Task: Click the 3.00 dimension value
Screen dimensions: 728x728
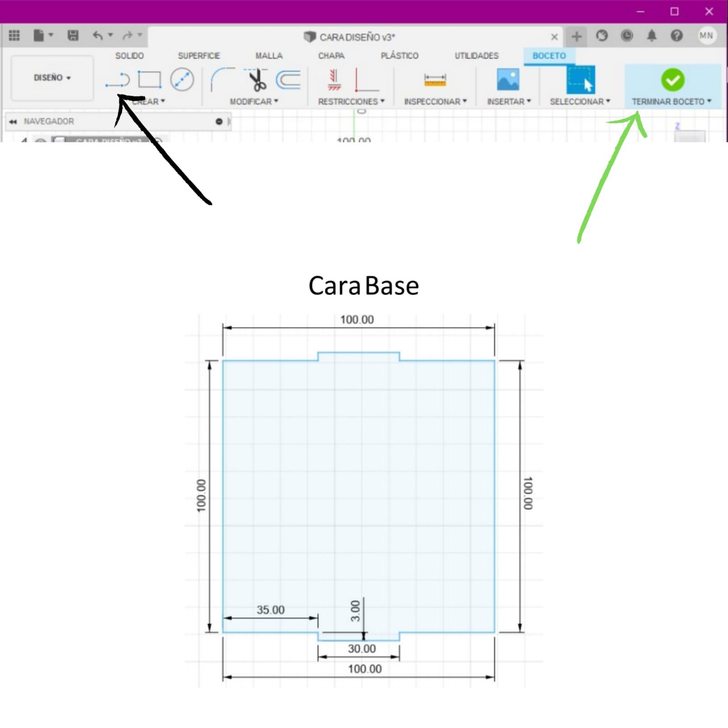Action: coord(355,611)
